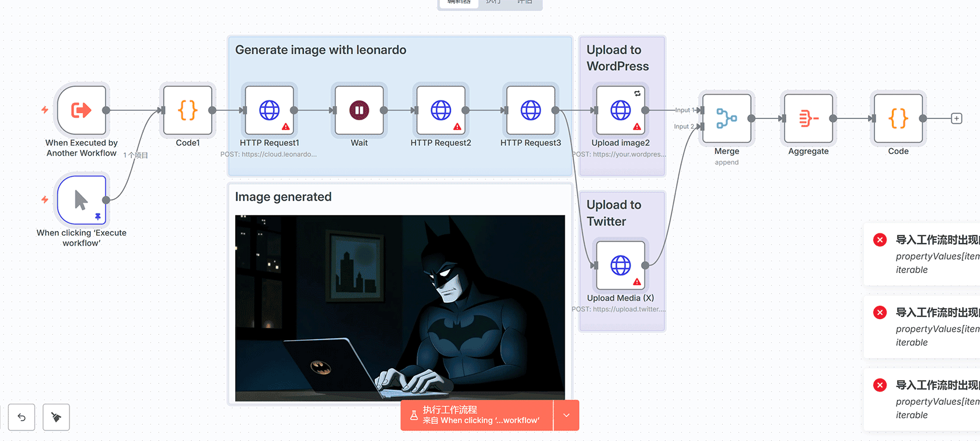Select the Wait node

click(359, 110)
